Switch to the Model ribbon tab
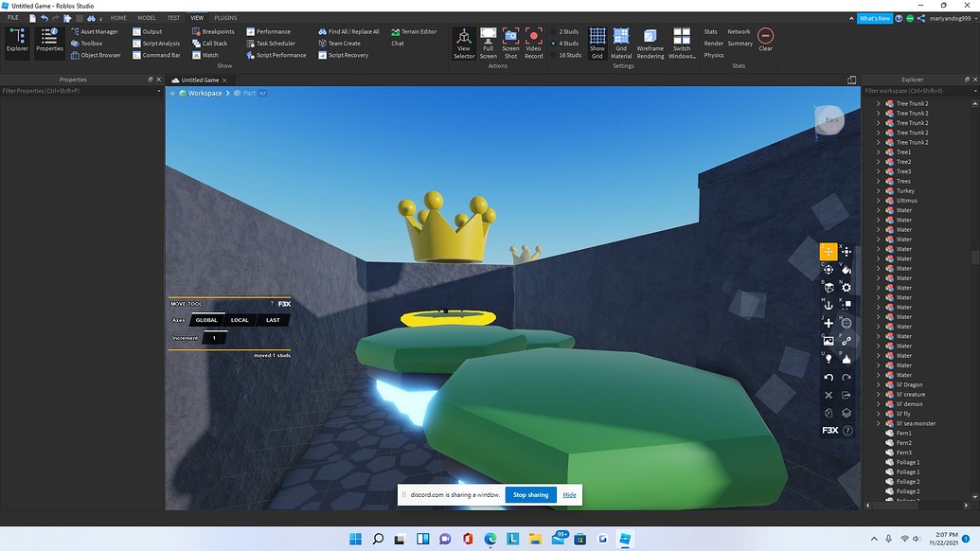The image size is (980, 551). pos(146,17)
